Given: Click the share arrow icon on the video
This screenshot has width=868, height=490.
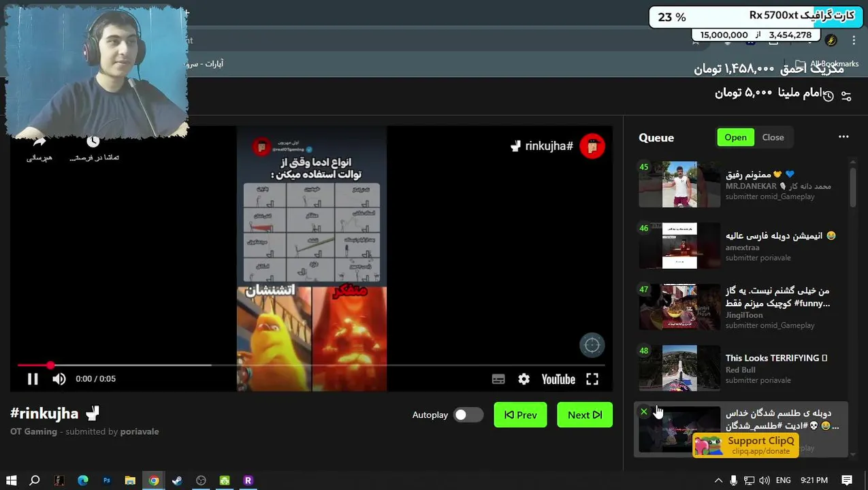Looking at the screenshot, I should [39, 142].
